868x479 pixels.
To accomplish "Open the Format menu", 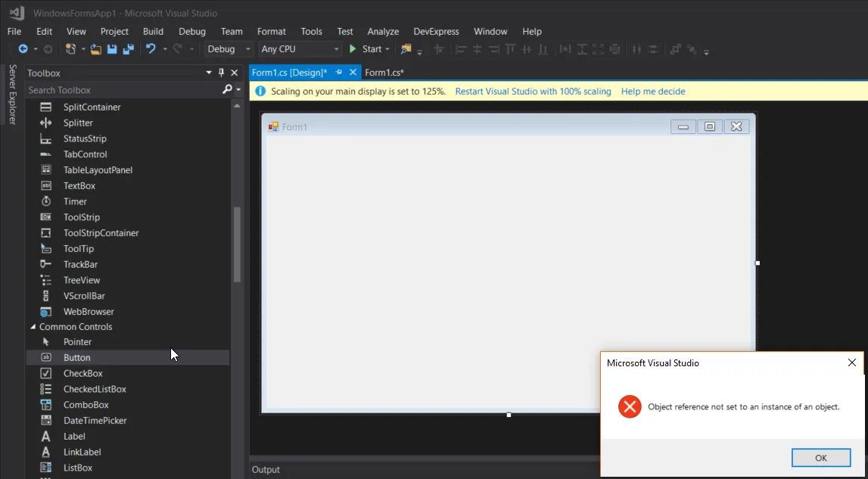I will coord(271,32).
